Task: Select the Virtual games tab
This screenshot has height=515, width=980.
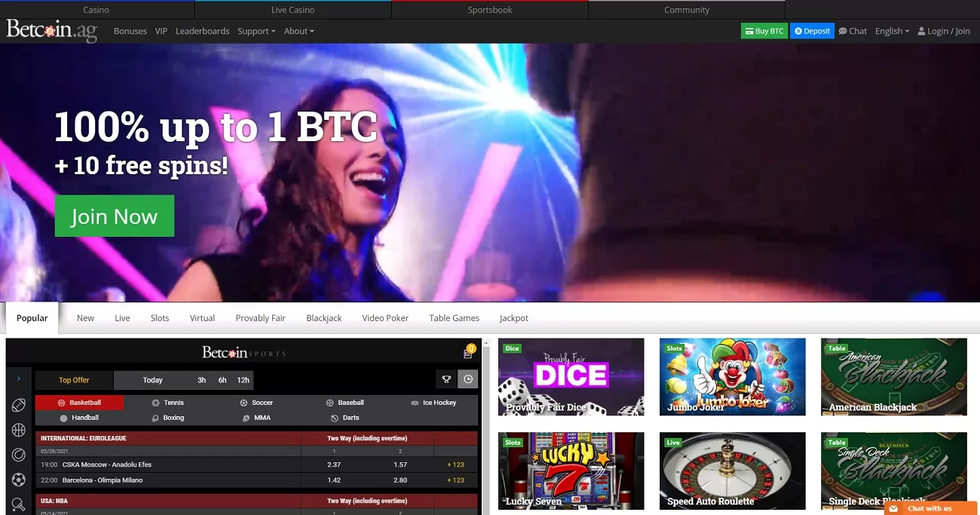Action: [202, 318]
